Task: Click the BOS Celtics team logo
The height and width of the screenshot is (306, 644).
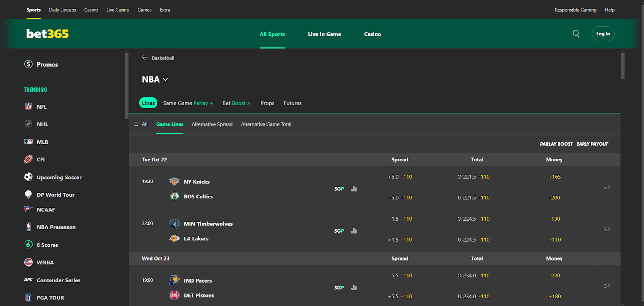Action: pos(174,196)
